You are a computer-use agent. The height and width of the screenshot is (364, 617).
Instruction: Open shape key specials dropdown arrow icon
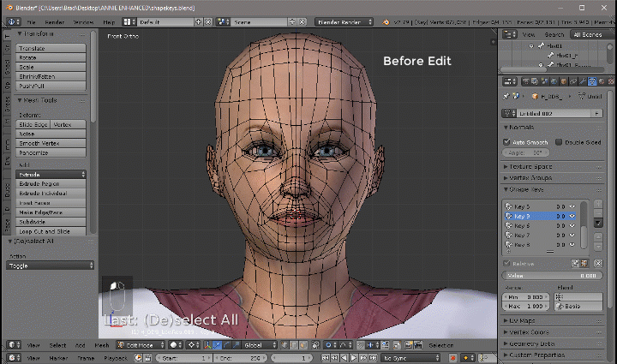pos(598,224)
